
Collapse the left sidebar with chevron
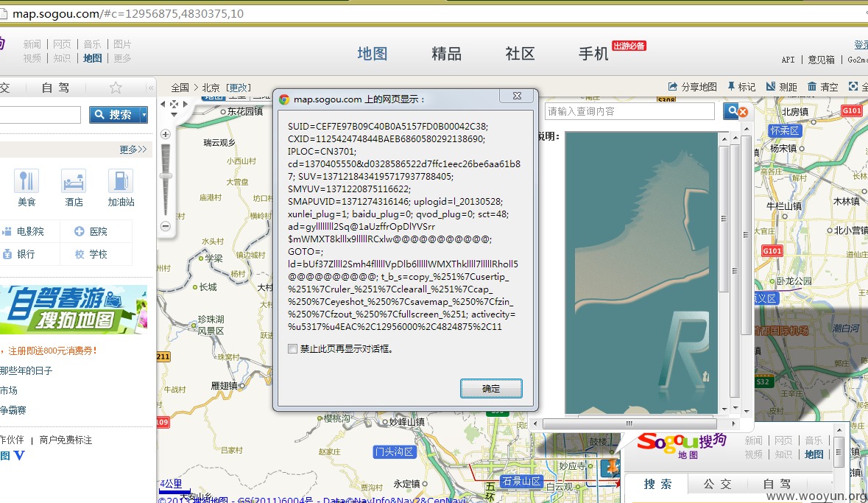150,88
